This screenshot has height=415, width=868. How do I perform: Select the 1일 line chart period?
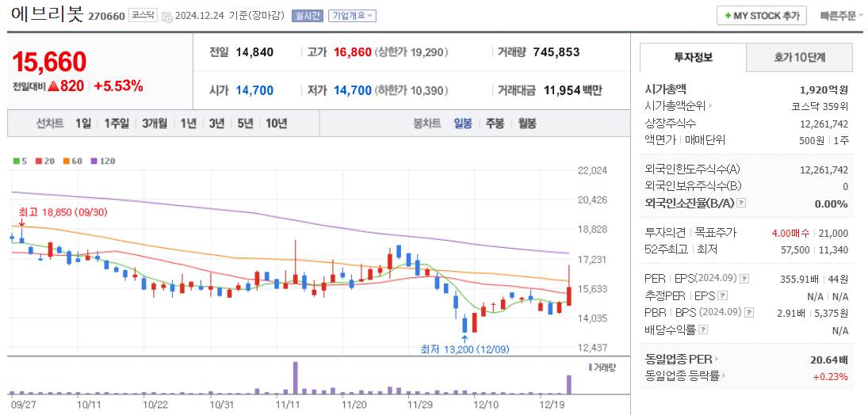[x=83, y=124]
